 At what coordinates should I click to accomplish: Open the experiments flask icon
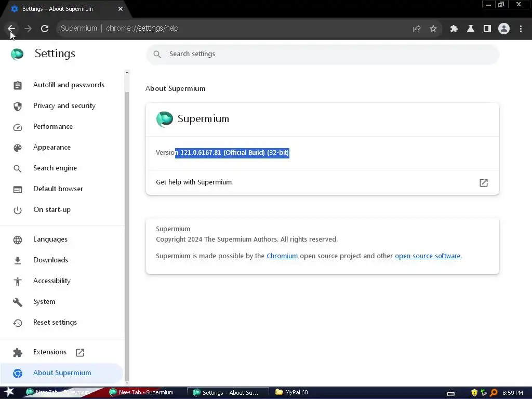click(471, 29)
